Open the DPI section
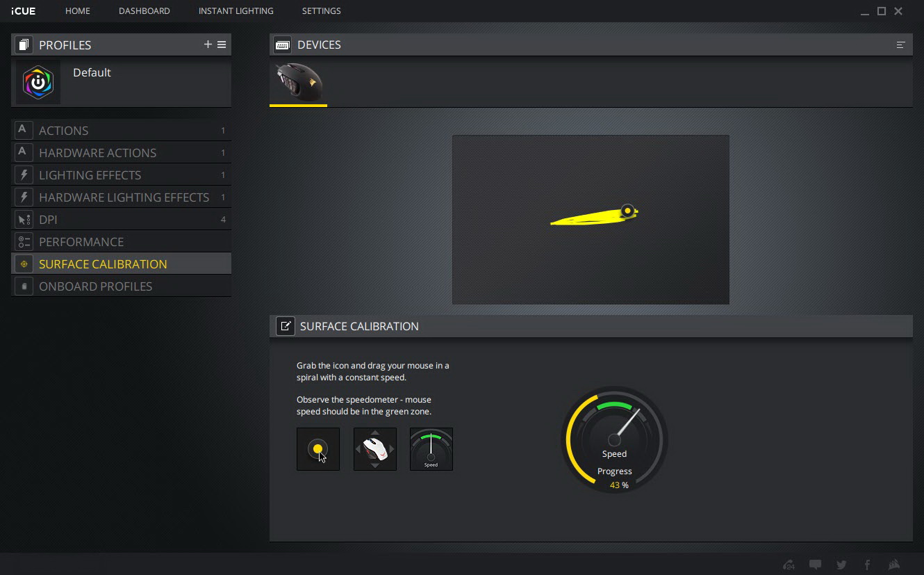924x575 pixels. [x=122, y=219]
